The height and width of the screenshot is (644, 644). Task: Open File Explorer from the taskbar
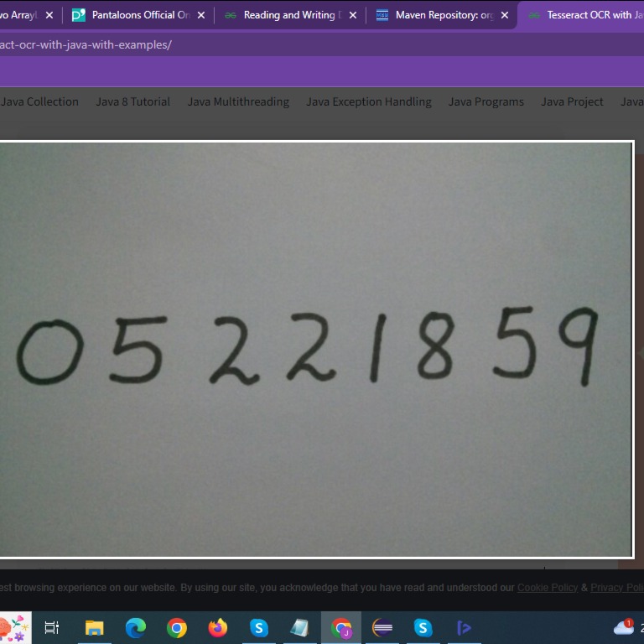click(94, 627)
